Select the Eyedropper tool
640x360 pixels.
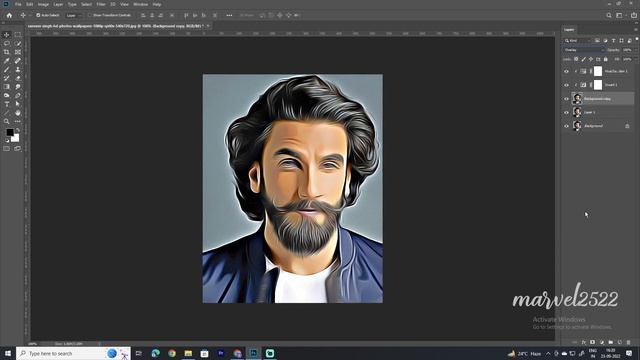click(x=7, y=61)
